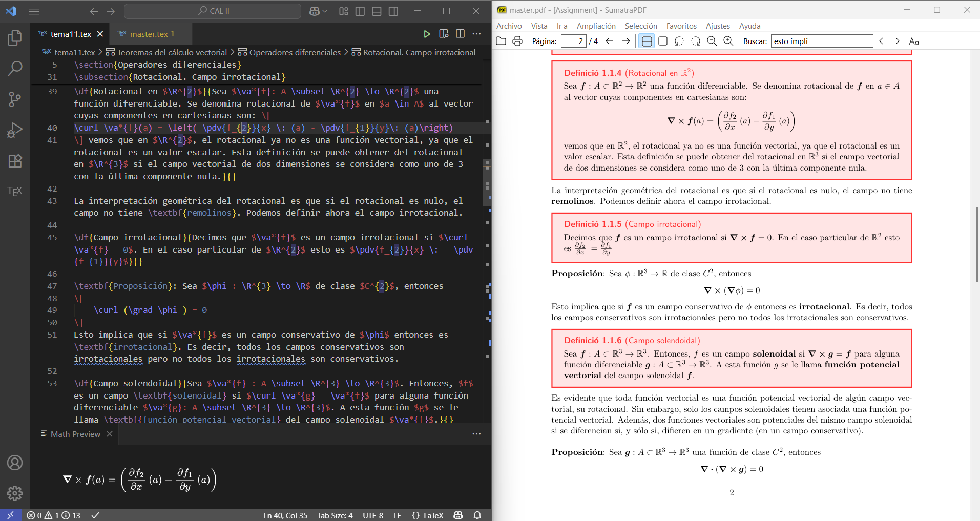980x521 pixels.
Task: Show errors and warnings in Problems panel
Action: pos(53,515)
